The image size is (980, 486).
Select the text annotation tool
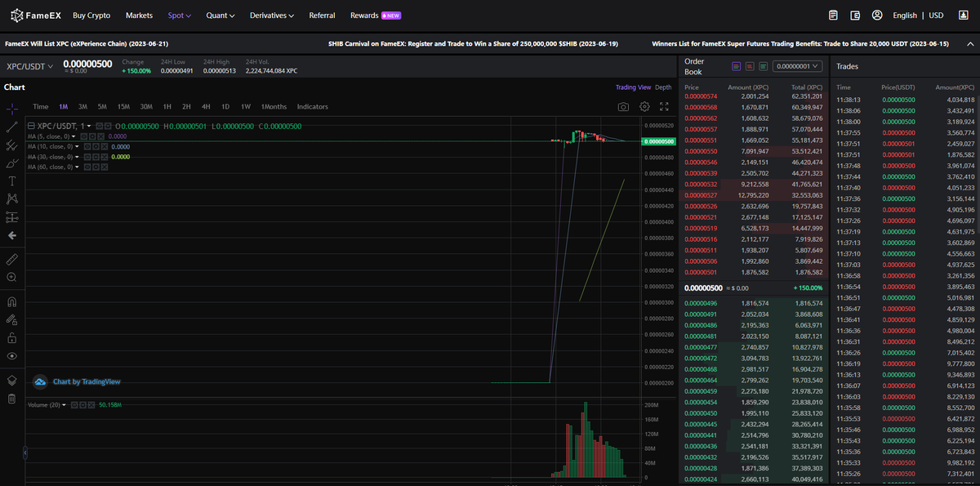[x=11, y=181]
